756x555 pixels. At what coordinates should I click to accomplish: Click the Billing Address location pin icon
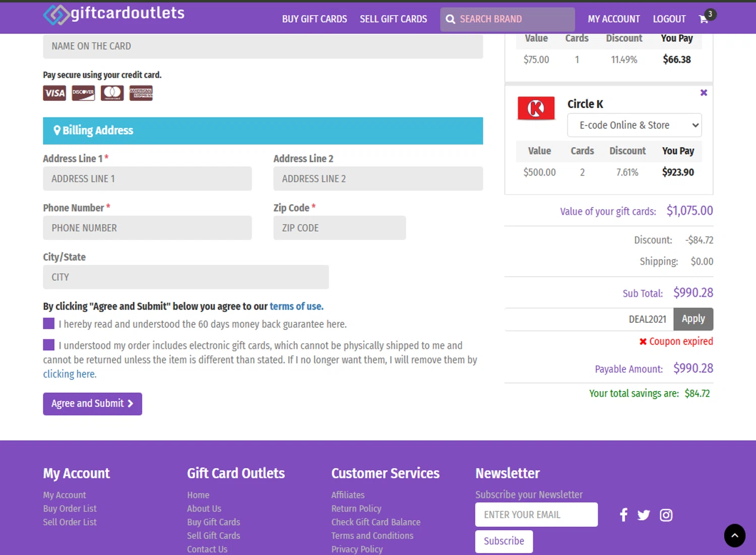tap(57, 130)
